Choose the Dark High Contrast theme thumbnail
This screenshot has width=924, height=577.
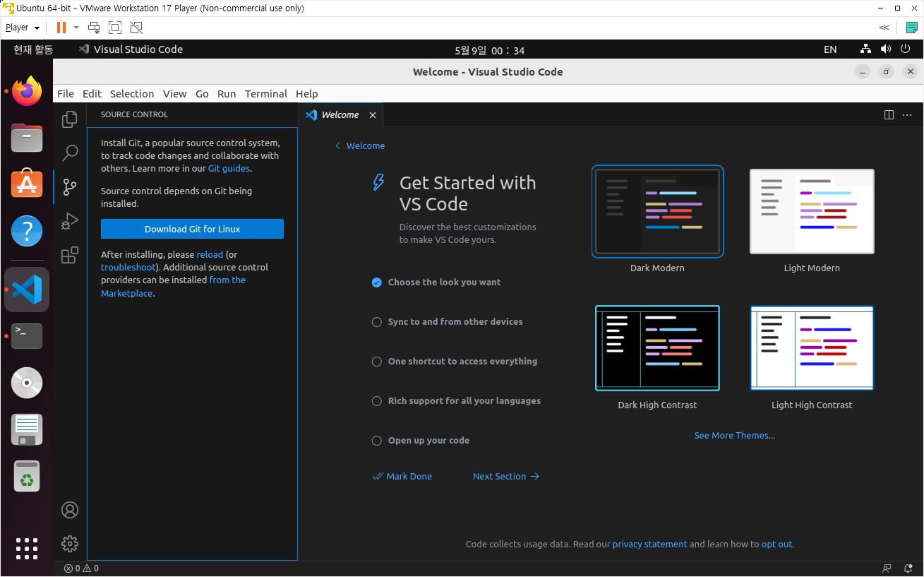[657, 348]
